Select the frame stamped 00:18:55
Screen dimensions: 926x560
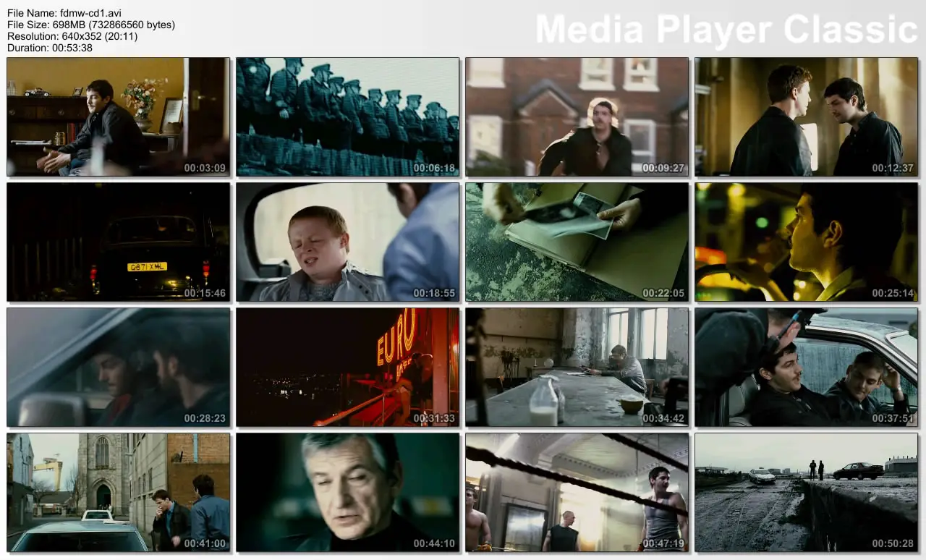[x=348, y=242]
